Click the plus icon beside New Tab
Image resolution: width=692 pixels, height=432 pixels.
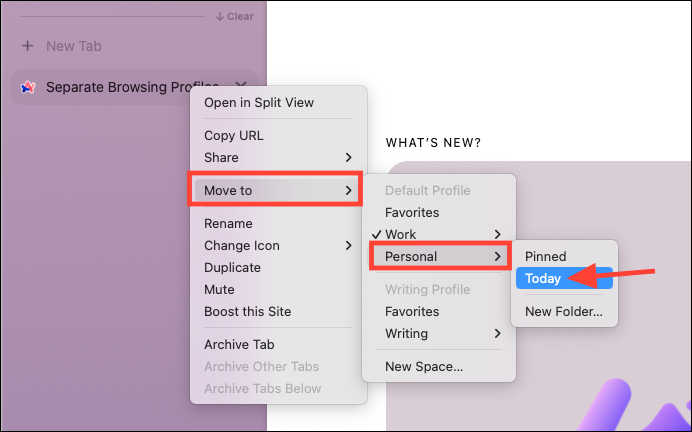(27, 46)
